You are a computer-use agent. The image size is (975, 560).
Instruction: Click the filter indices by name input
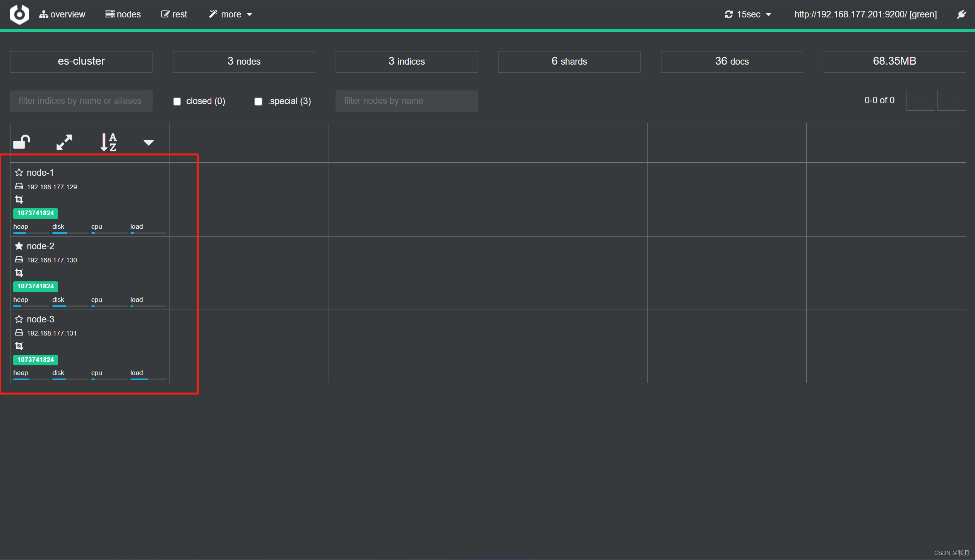[x=81, y=101]
